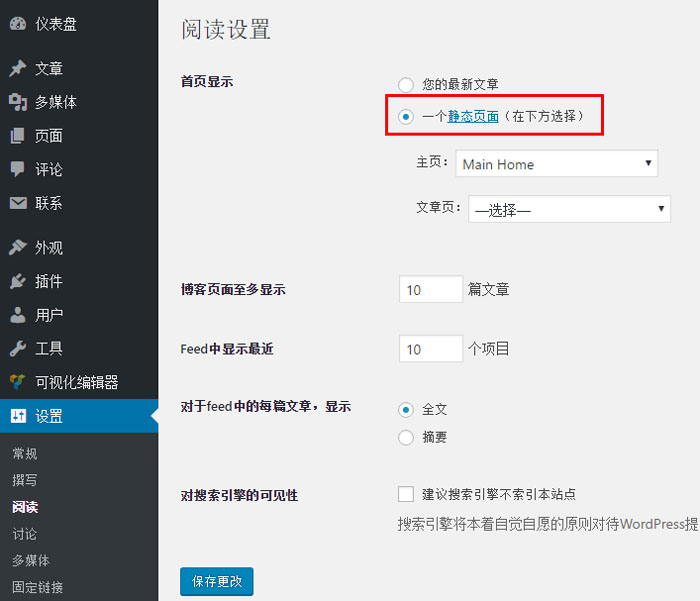Click the paintbrush icon for 外观

[x=18, y=248]
